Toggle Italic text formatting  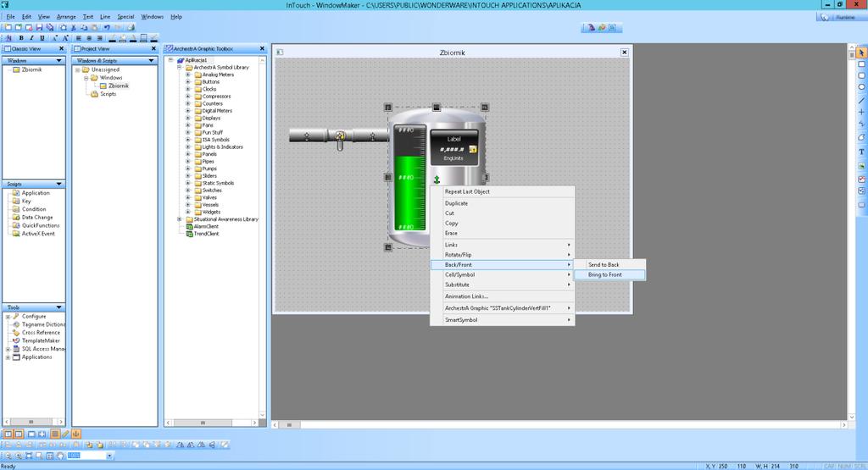pos(31,38)
